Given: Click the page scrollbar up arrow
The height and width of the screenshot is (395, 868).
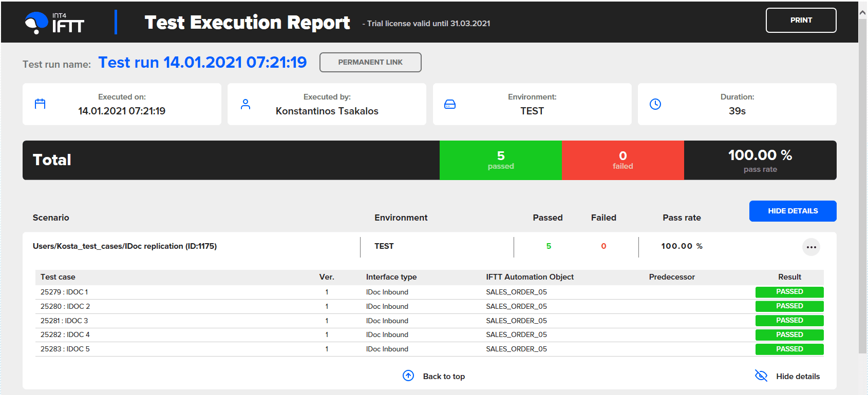Looking at the screenshot, I should point(863,13).
